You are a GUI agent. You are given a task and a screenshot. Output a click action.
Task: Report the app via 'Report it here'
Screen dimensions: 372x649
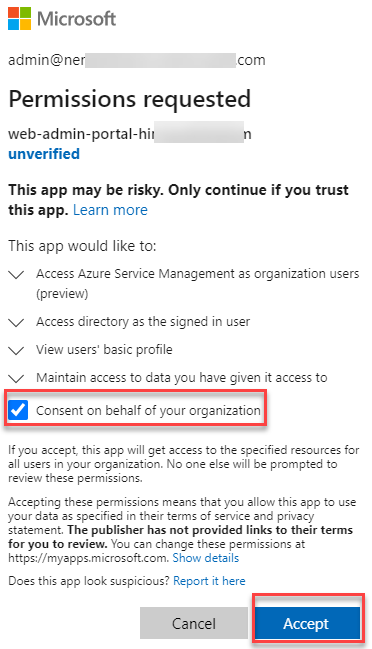coord(209,581)
